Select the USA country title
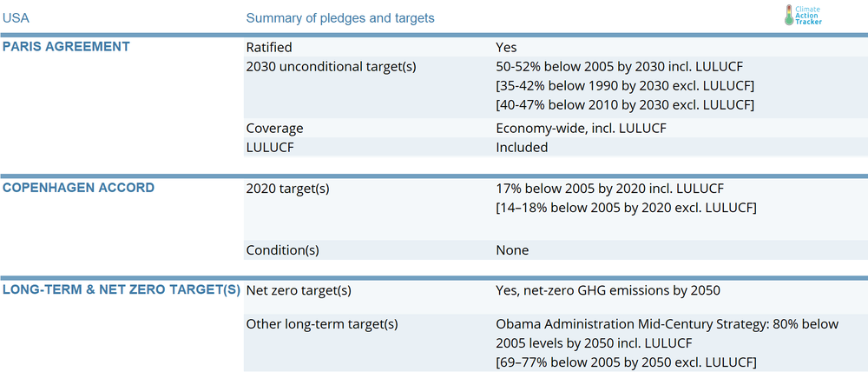868x372 pixels. pos(16,18)
